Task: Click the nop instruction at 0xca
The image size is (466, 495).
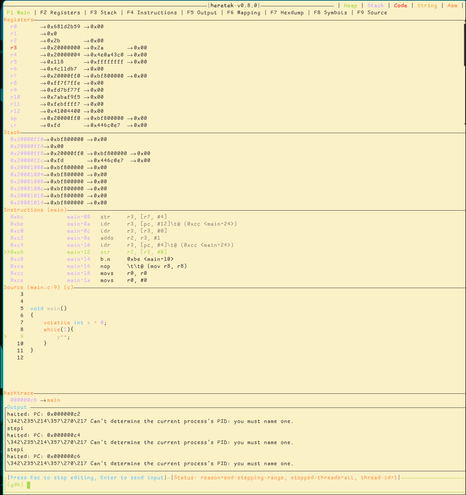Action: (x=143, y=266)
